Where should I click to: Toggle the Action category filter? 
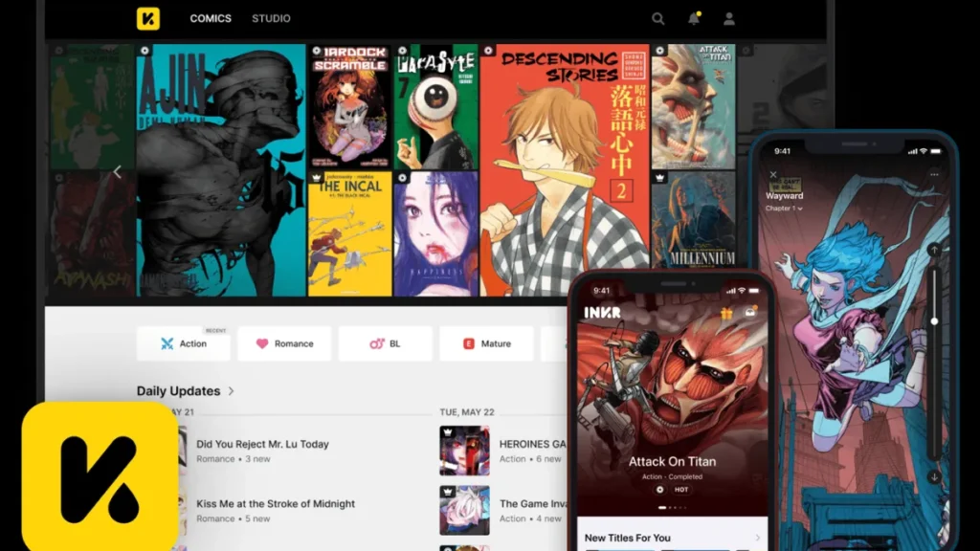184,343
